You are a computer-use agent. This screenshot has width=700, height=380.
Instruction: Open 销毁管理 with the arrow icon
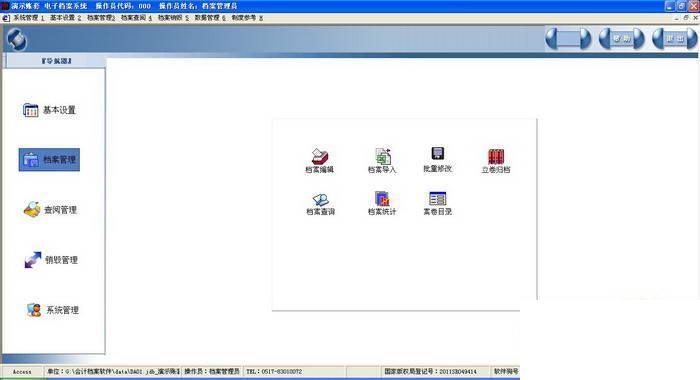click(x=51, y=260)
